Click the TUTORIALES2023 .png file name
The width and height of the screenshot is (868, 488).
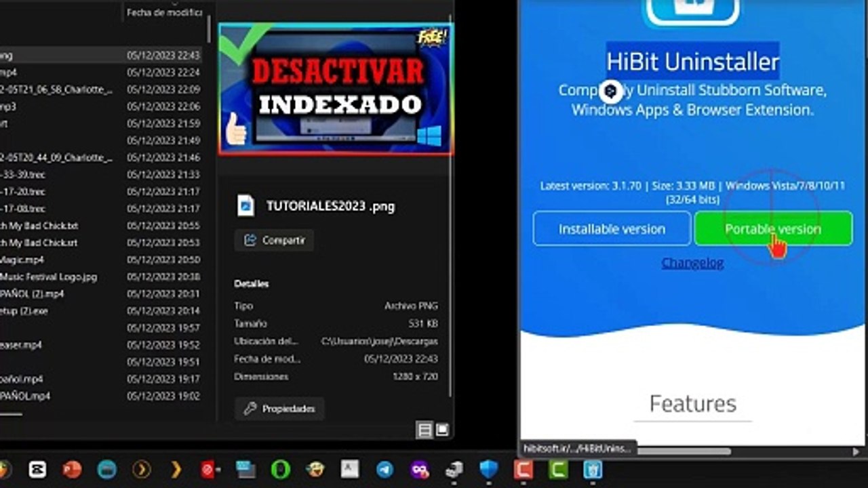coord(330,205)
